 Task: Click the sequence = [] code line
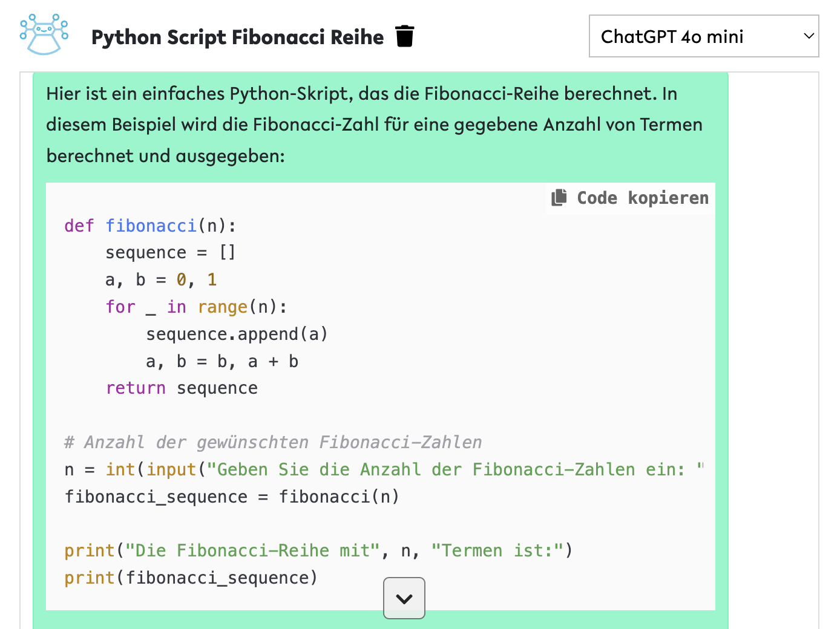click(x=170, y=252)
